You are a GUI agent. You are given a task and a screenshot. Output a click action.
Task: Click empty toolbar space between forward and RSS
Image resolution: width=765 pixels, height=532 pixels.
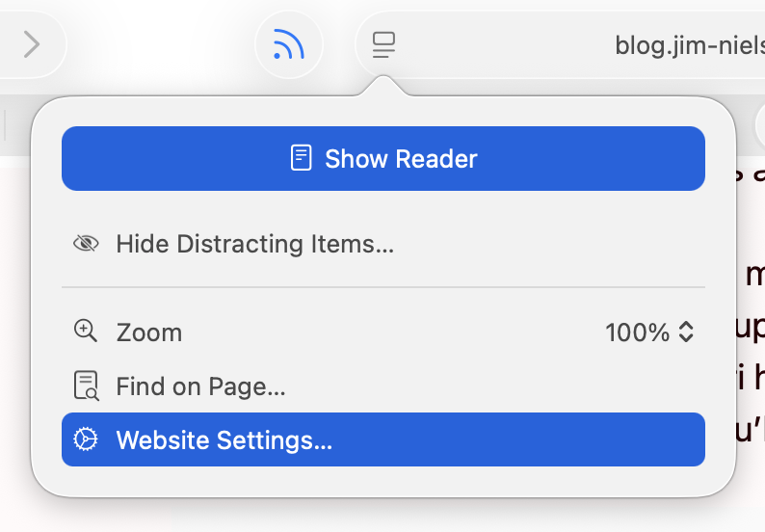159,44
